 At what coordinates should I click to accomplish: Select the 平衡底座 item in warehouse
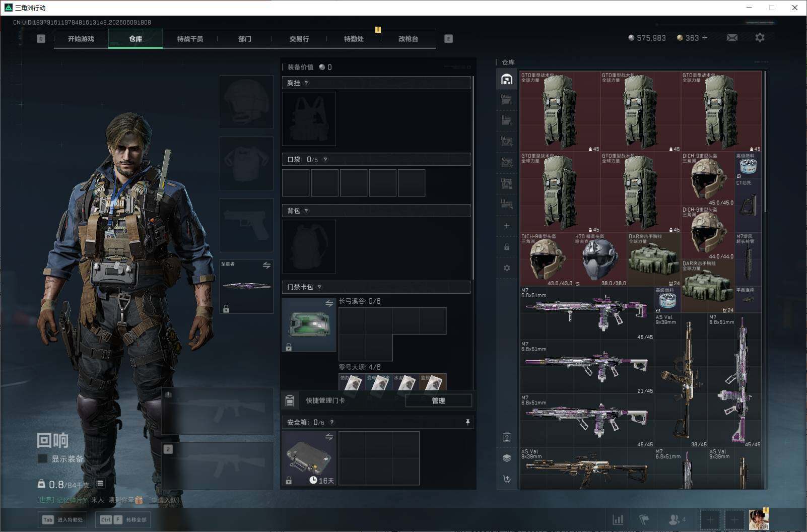coord(748,300)
